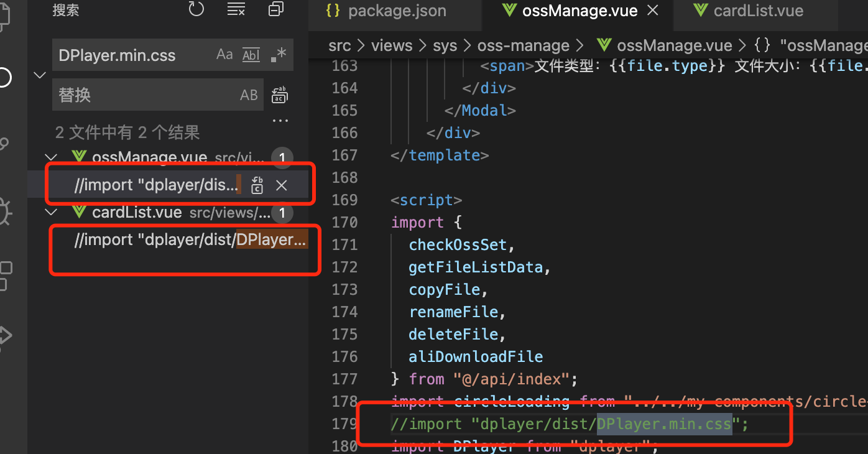Replace the match inside ossManage.vue
The width and height of the screenshot is (868, 454).
click(x=257, y=185)
